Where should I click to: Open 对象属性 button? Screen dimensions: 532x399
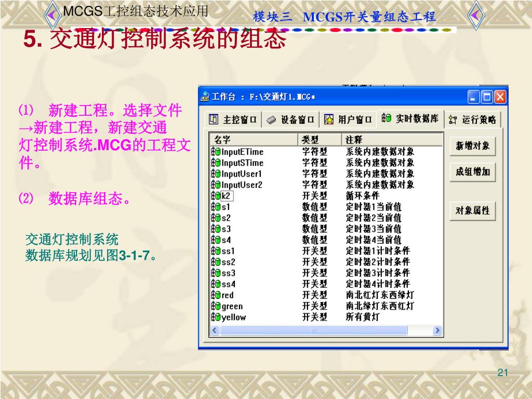coord(473,211)
